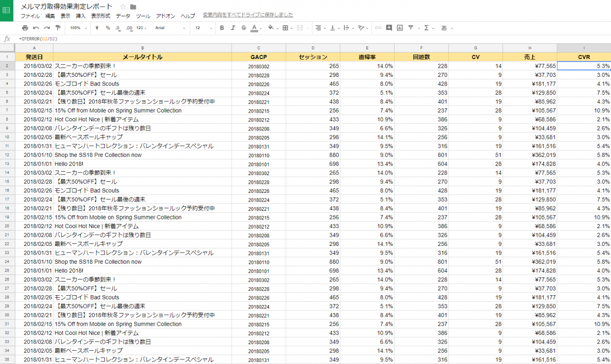Screen dimensions: 611x364
Task: Toggle italic formatting
Action: point(233,27)
